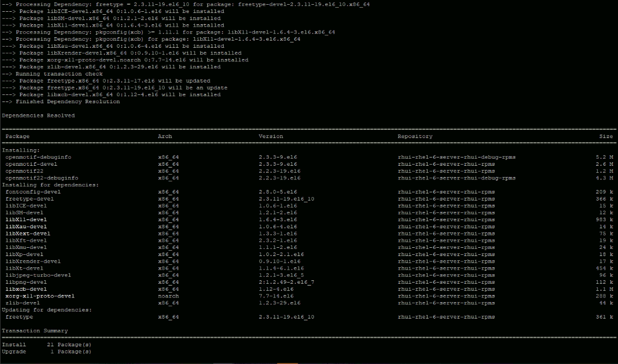Select the freetype-devel package name
This screenshot has width=618, height=364.
coord(28,199)
